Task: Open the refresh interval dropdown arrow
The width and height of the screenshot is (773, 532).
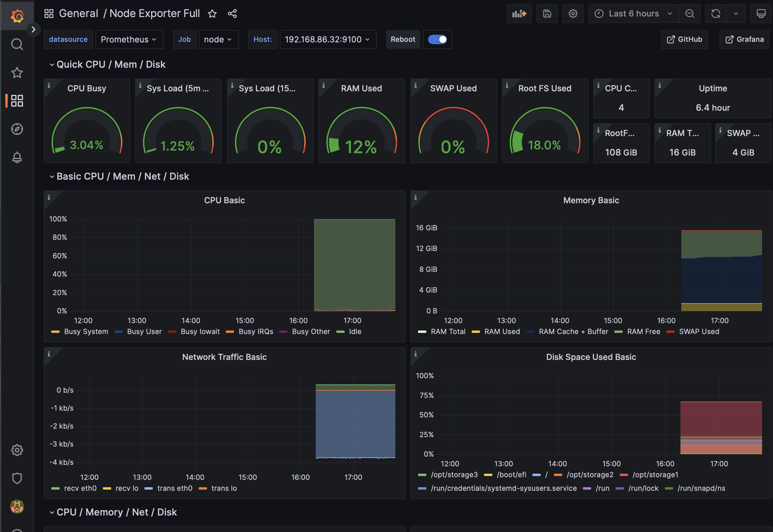Action: (x=736, y=14)
